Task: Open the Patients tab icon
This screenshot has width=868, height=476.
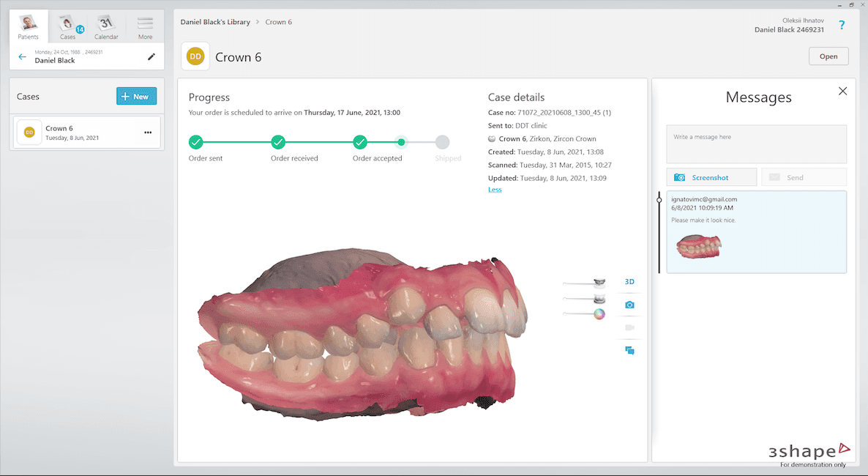Action: coord(29,26)
